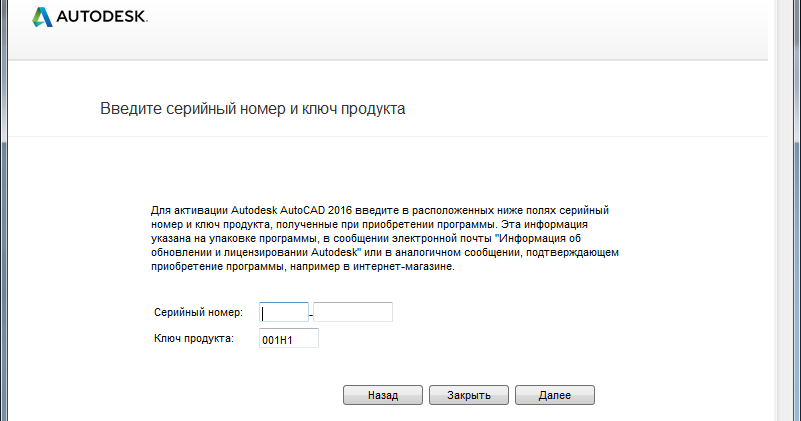Click the Ключ продукта label
The image size is (801, 421).
click(194, 338)
